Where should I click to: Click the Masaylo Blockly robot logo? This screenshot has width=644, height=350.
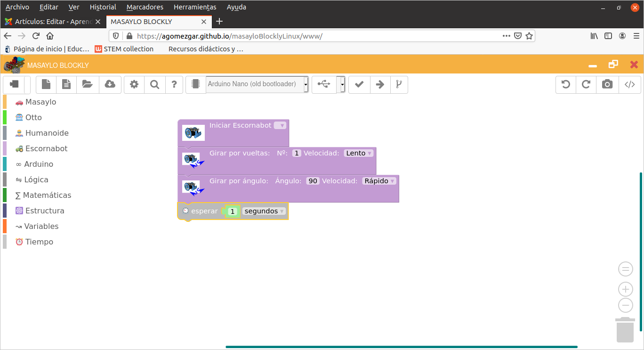click(x=14, y=65)
